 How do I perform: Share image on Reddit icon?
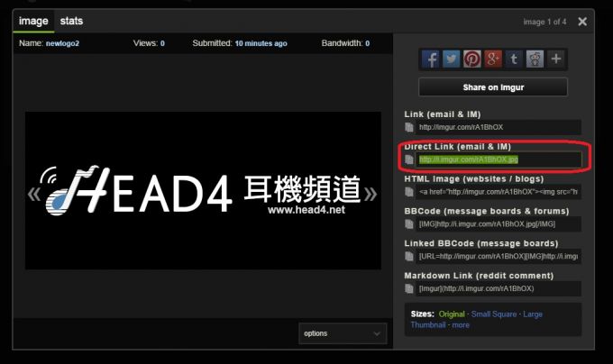(x=535, y=59)
